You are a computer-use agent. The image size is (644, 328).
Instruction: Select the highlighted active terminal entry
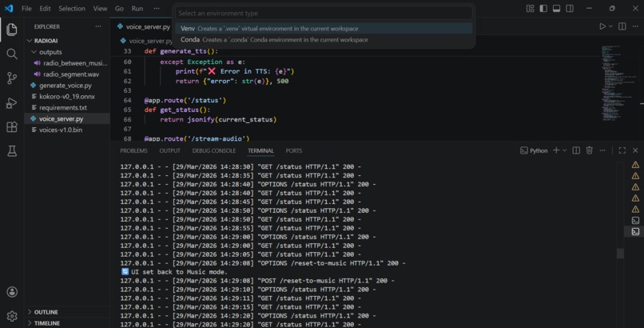[635, 231]
